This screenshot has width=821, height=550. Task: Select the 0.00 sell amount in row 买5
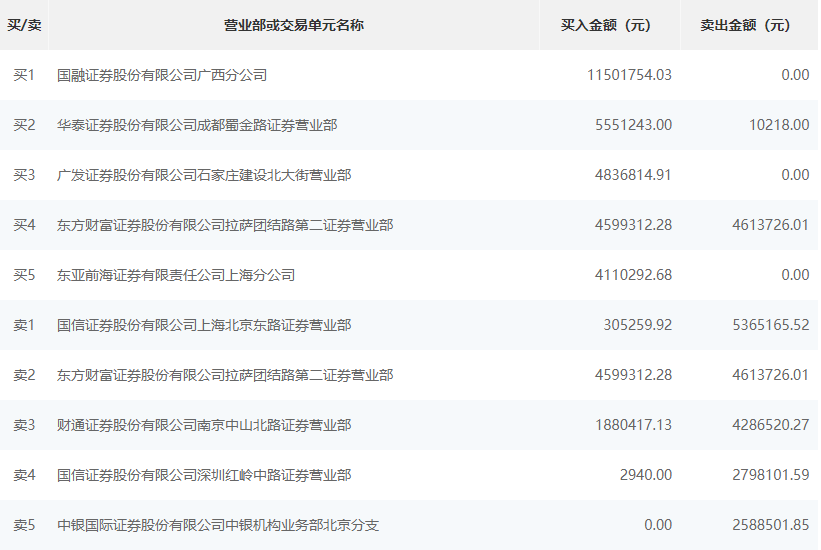(x=795, y=275)
